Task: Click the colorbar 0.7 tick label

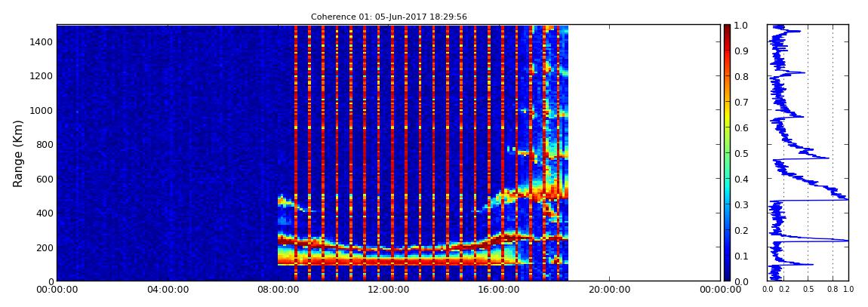Action: point(740,103)
